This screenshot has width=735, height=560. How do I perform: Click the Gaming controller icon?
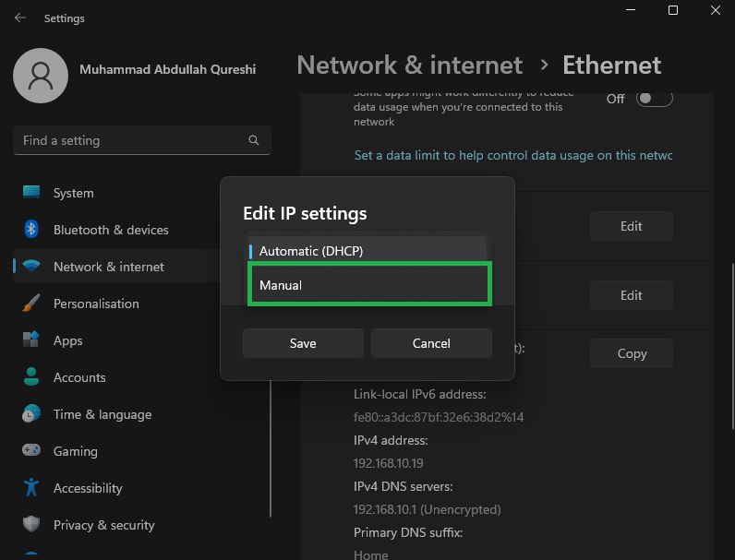click(31, 451)
